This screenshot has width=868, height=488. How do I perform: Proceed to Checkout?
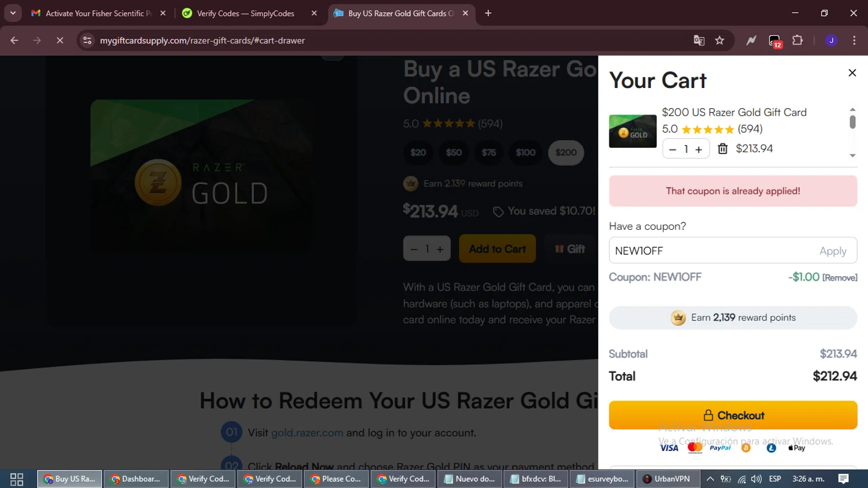[x=733, y=415]
